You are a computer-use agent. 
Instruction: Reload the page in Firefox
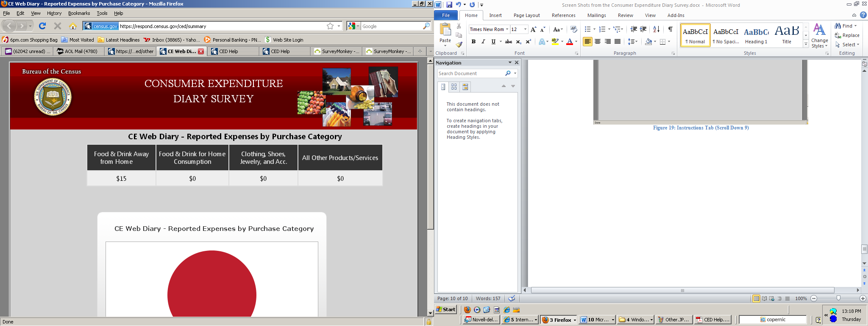point(42,26)
